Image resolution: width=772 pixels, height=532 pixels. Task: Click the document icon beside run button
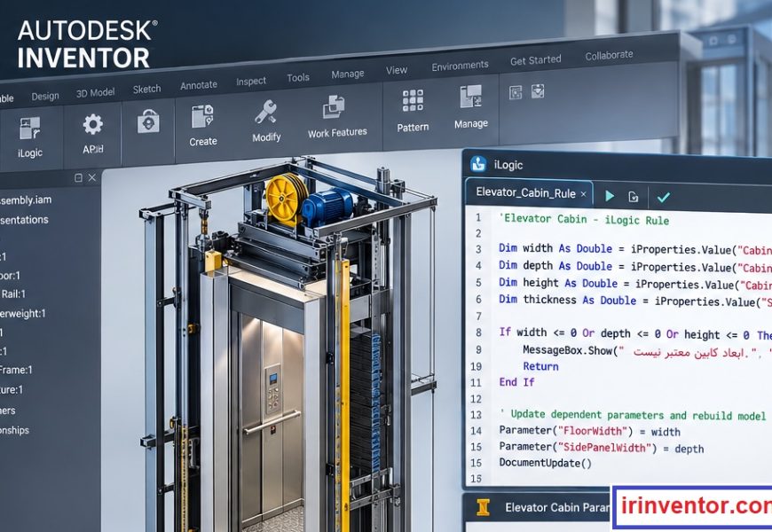[634, 197]
